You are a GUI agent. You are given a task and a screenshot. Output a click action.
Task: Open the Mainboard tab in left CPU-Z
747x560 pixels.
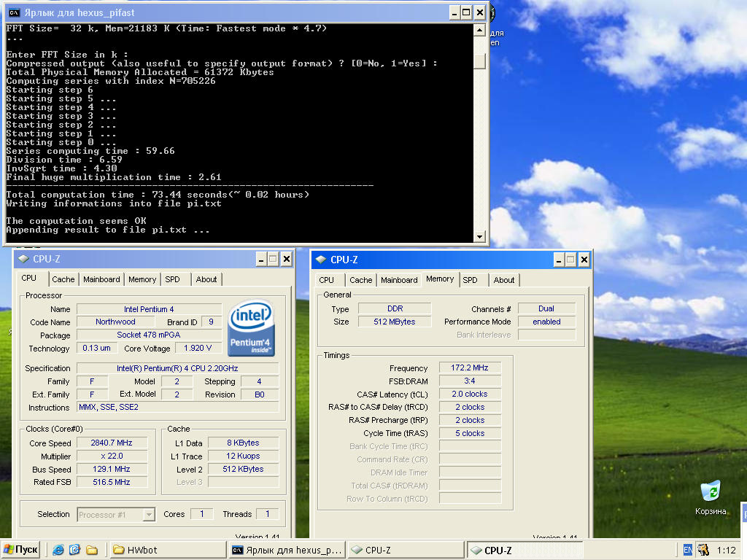[101, 279]
